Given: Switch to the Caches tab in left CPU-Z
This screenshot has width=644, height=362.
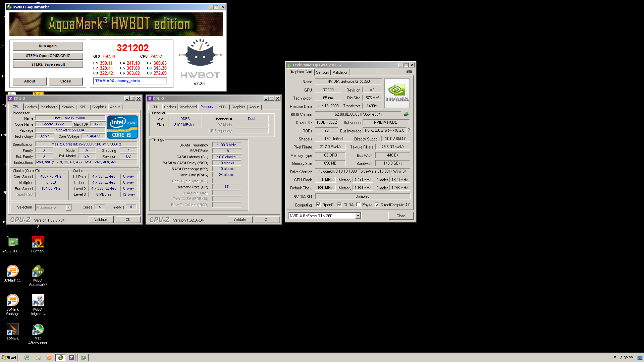Looking at the screenshot, I should coord(31,107).
